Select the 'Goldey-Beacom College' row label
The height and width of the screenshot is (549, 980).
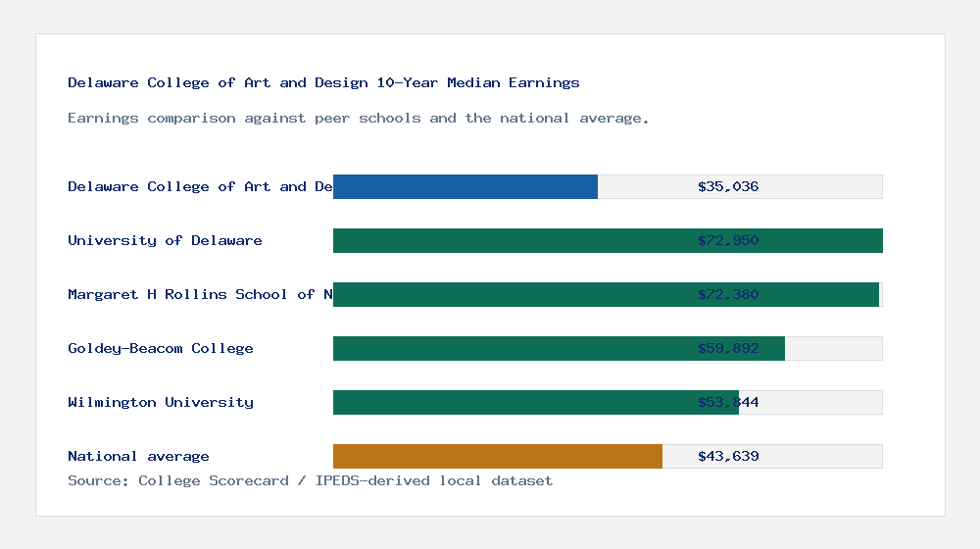(161, 348)
